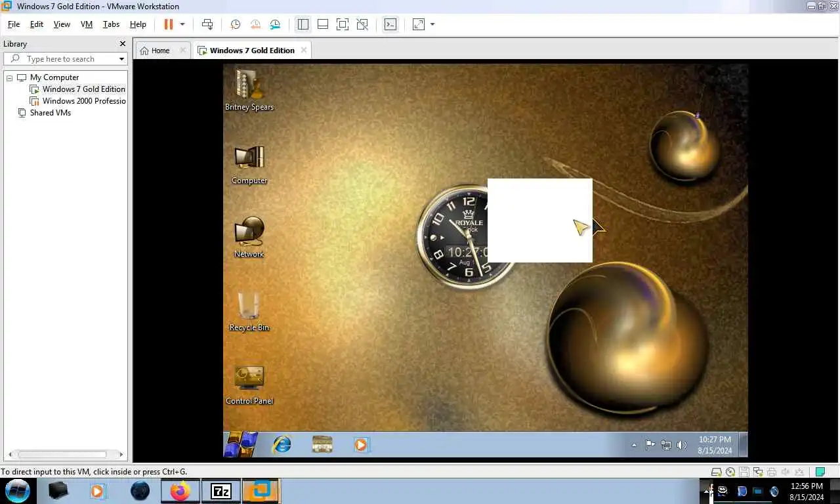This screenshot has height=504, width=840.
Task: Toggle the console view icon
Action: (390, 24)
